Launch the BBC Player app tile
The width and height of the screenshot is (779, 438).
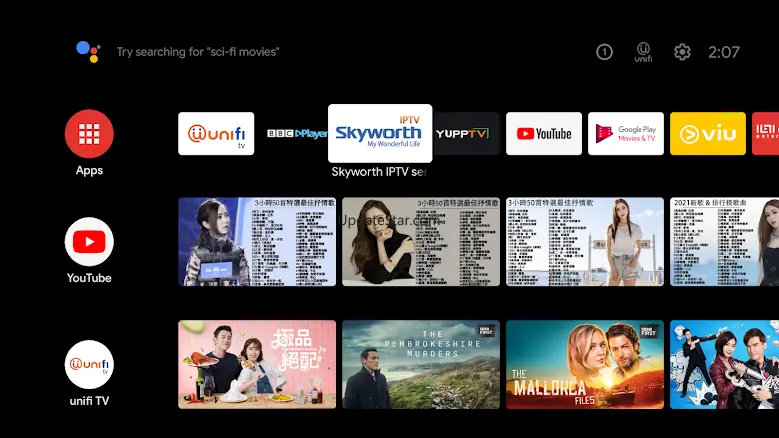pos(297,134)
